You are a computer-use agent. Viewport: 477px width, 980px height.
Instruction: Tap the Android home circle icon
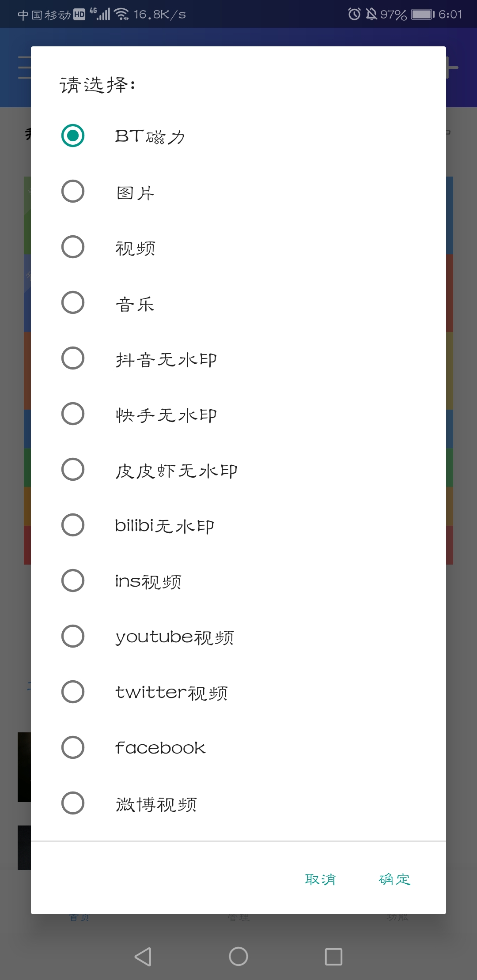click(238, 957)
